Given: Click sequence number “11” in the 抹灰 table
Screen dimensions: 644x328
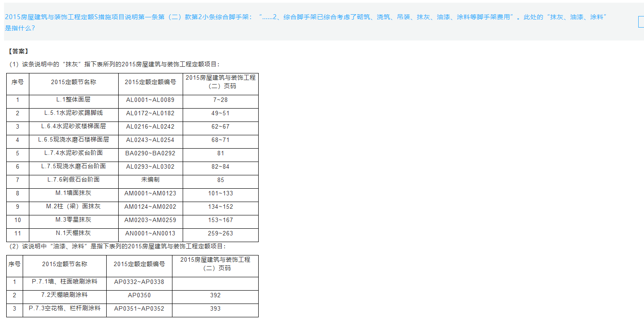Looking at the screenshot, I should pyautogui.click(x=18, y=233).
